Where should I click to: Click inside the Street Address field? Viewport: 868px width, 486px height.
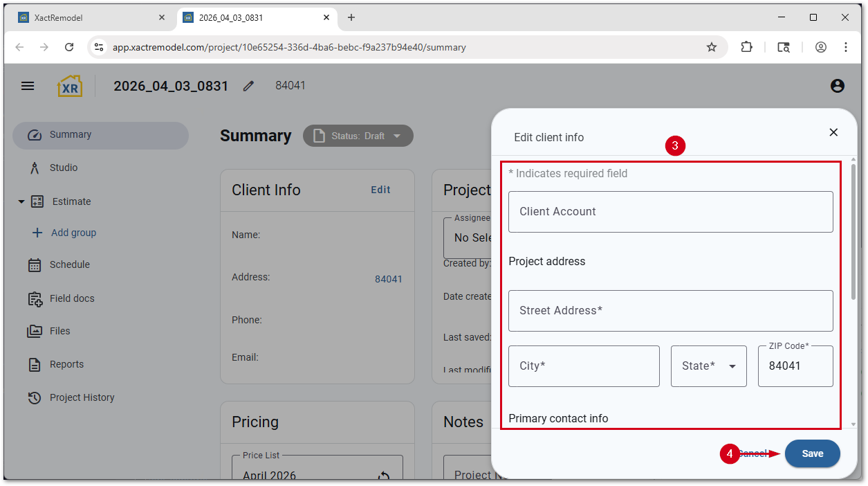(670, 310)
